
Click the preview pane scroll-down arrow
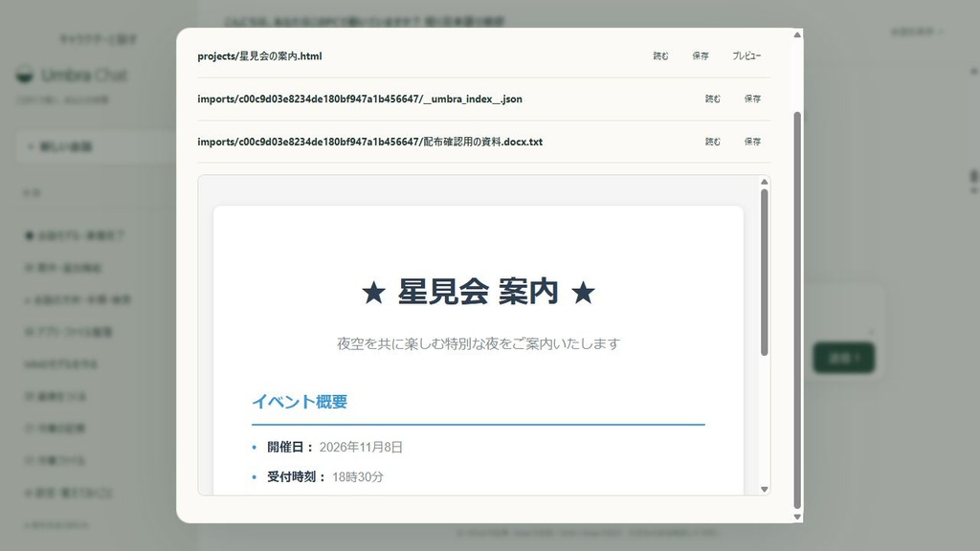[764, 489]
